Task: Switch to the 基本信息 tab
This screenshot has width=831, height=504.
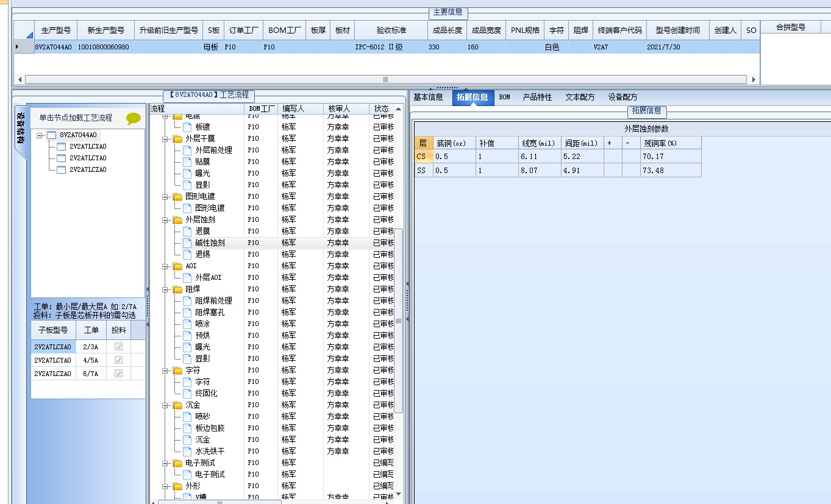Action: pyautogui.click(x=428, y=97)
